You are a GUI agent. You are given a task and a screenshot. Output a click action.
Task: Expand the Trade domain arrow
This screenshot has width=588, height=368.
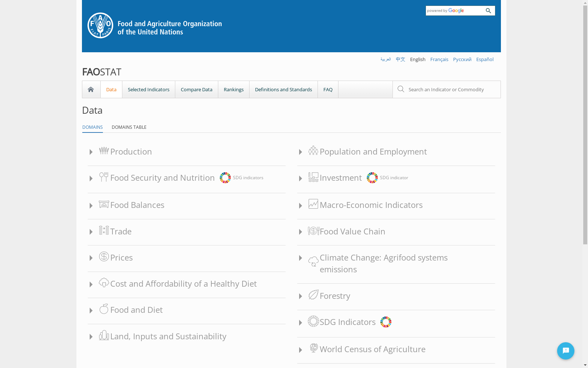click(x=91, y=232)
